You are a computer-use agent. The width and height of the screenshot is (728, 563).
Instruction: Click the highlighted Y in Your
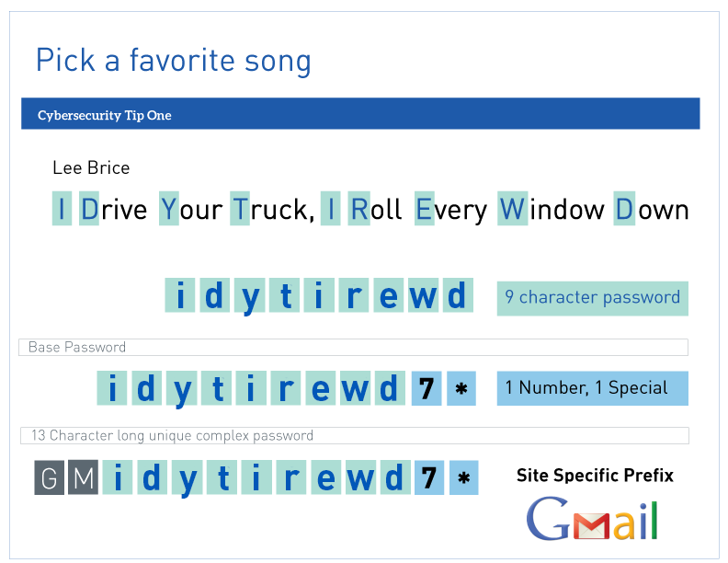(x=169, y=210)
